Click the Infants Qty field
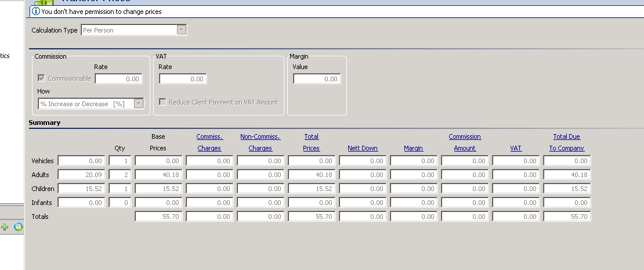644x270 pixels. pyautogui.click(x=120, y=203)
